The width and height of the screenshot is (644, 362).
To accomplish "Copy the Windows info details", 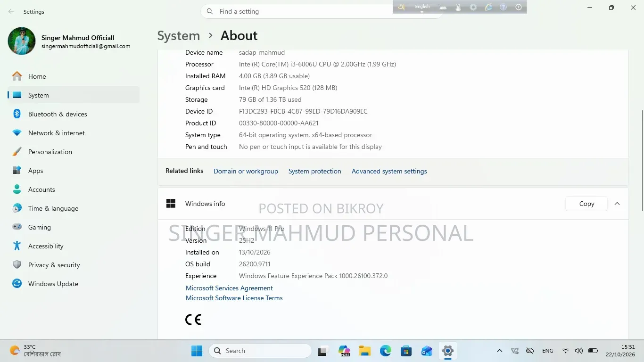I will click(586, 204).
